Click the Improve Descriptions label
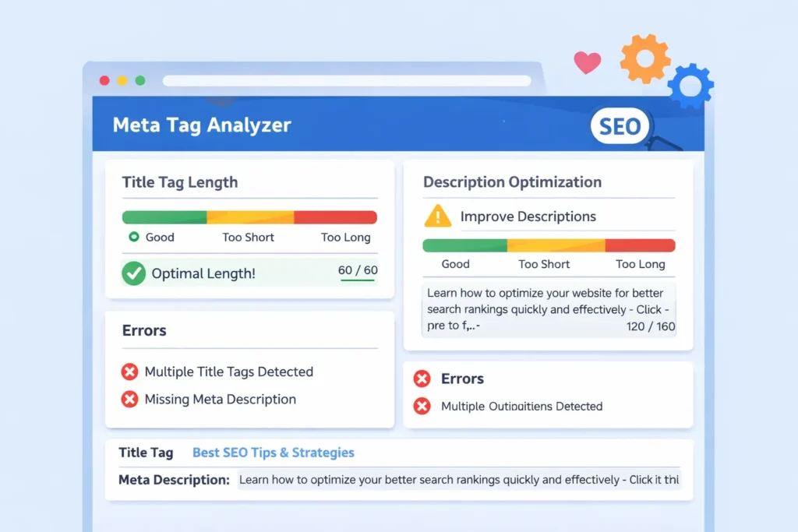The height and width of the screenshot is (532, 798). point(528,217)
